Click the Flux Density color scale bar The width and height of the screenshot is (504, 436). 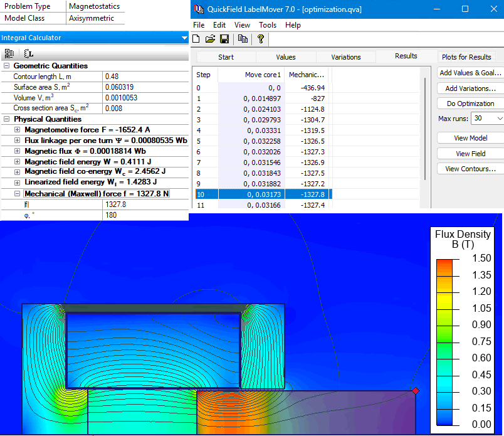pos(444,342)
